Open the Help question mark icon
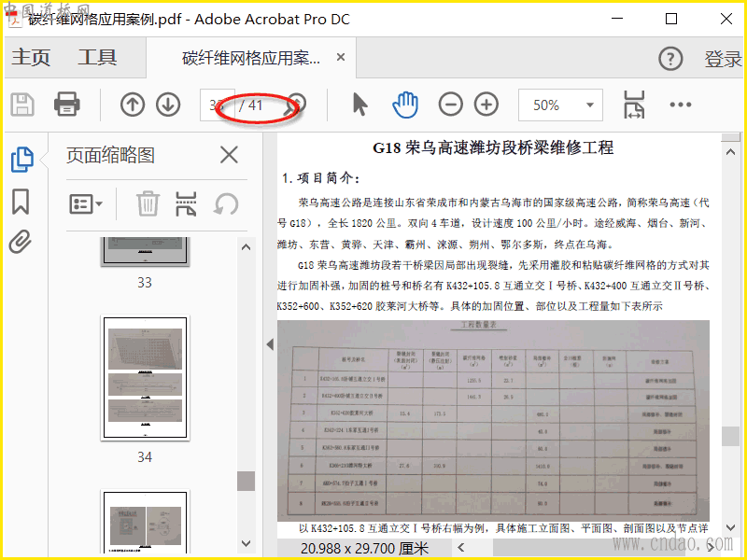Screen dimensions: 747x560 coord(670,59)
